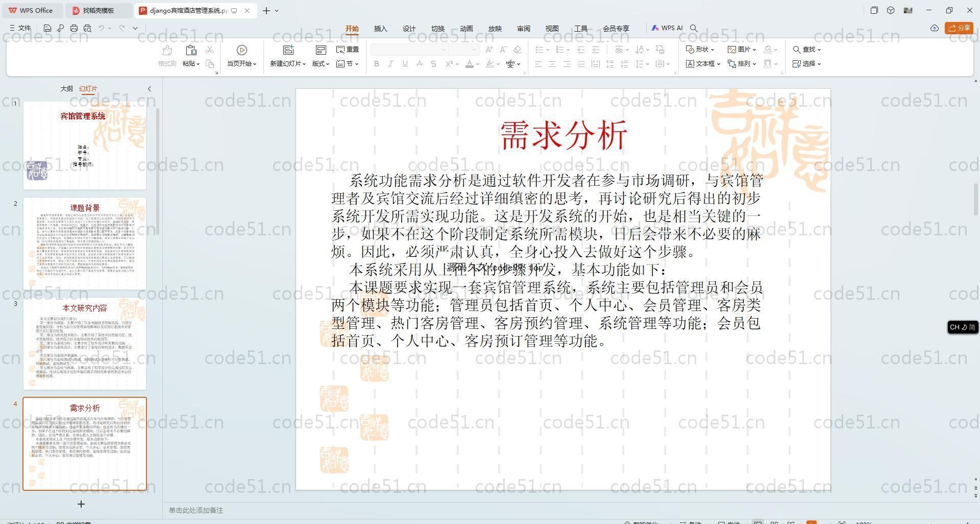This screenshot has width=980, height=524.
Task: Open the text highlight color picker
Action: 490,64
